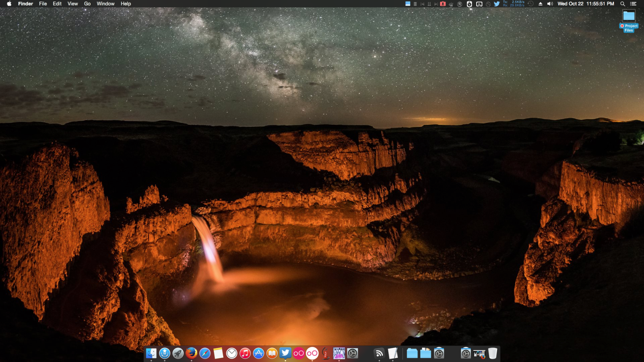
Task: Launch Safari from the Dock
Action: point(205,353)
